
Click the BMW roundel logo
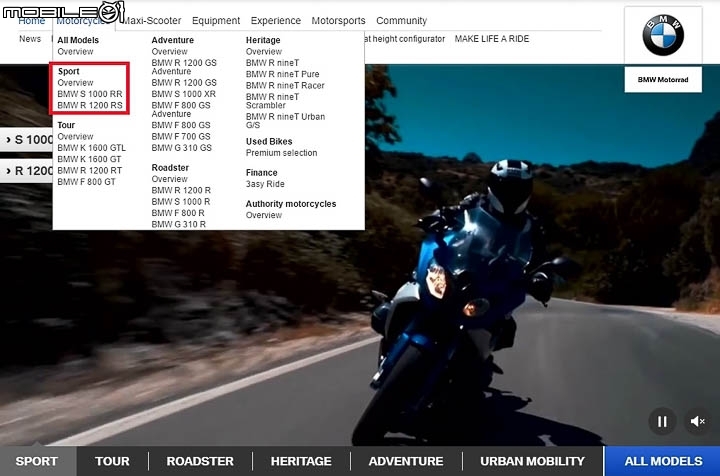click(663, 35)
